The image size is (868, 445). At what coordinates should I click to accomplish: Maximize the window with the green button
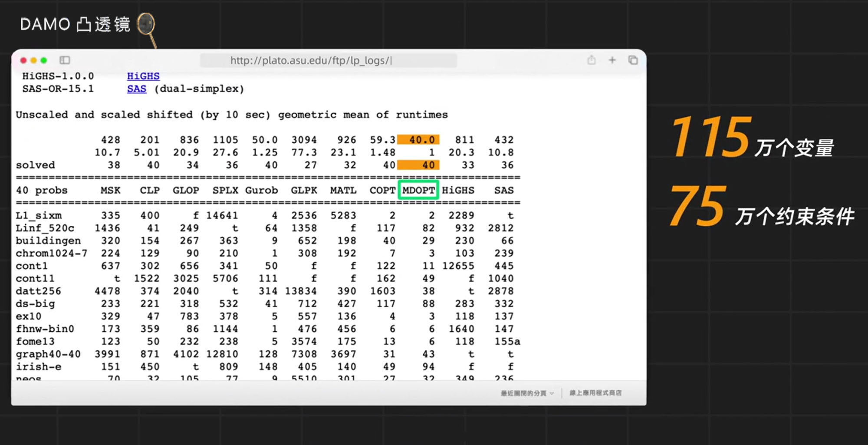(44, 60)
